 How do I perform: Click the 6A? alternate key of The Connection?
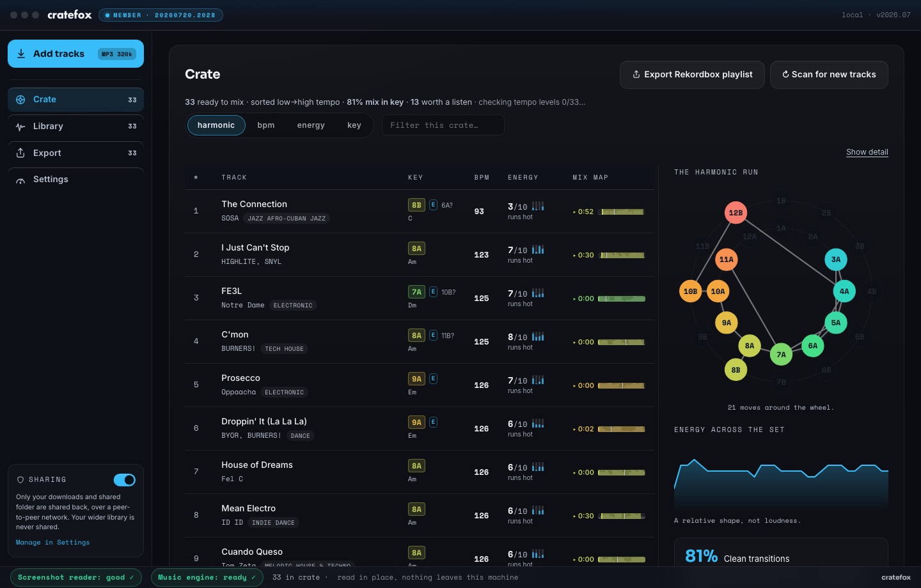coord(447,205)
